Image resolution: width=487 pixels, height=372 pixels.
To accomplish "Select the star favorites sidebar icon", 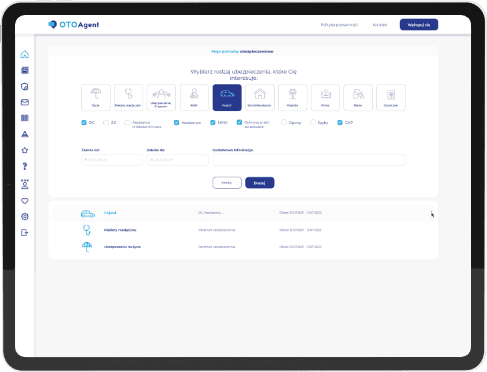I will click(x=25, y=150).
